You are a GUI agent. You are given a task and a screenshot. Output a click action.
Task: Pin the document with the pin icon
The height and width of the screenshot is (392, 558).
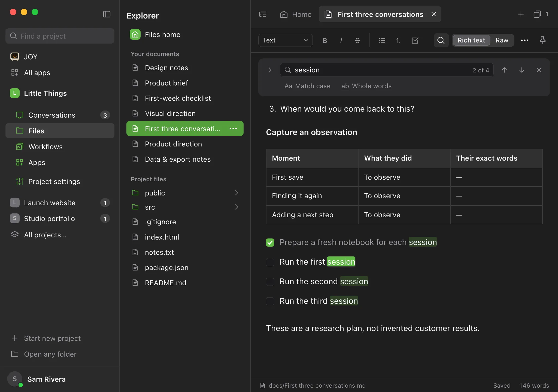pos(542,40)
